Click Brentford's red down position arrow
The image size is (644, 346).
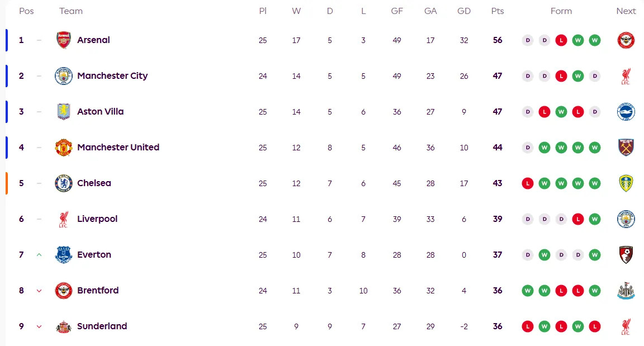[x=39, y=291]
